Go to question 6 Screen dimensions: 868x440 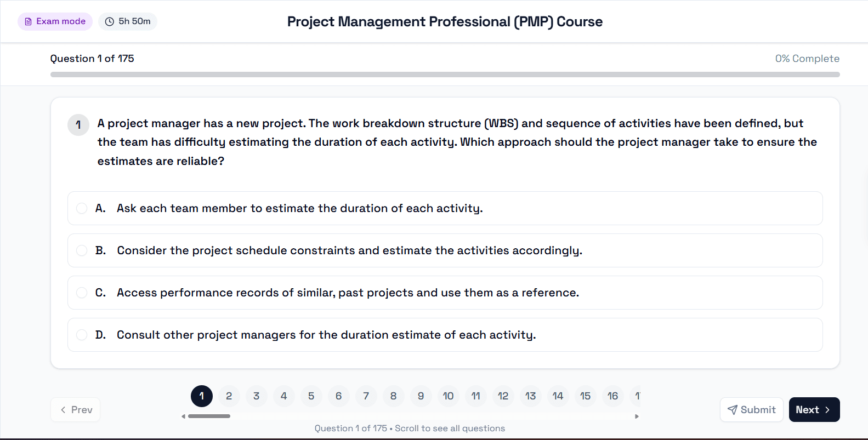(x=339, y=396)
